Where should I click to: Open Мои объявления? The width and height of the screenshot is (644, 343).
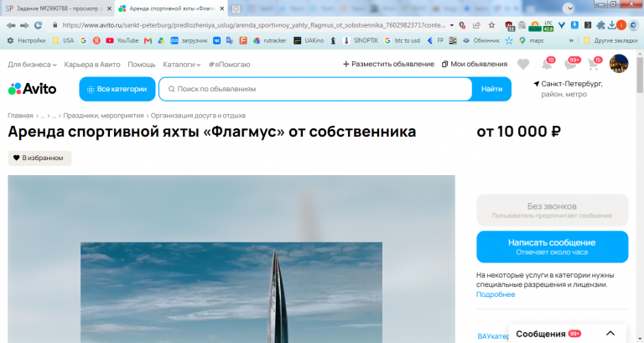coord(475,64)
